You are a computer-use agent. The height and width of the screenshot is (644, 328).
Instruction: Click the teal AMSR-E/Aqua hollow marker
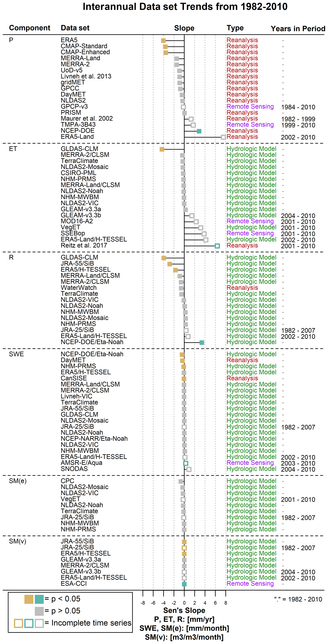point(186,463)
